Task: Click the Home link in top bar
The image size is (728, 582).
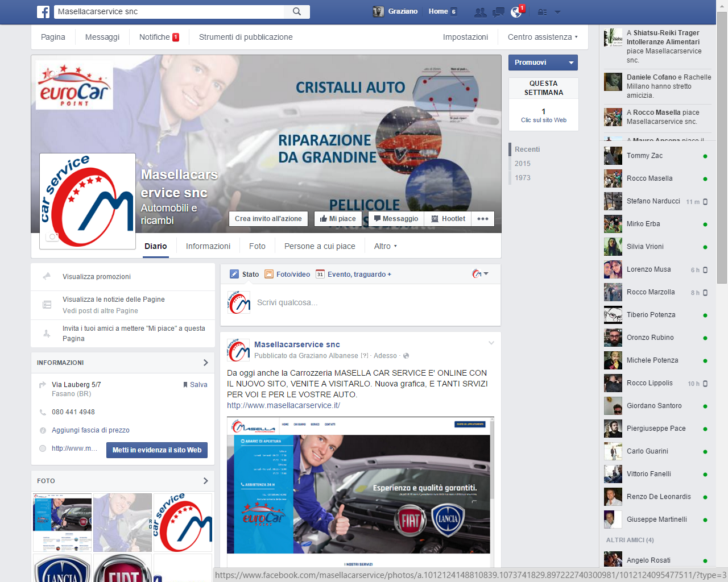Action: tap(438, 11)
